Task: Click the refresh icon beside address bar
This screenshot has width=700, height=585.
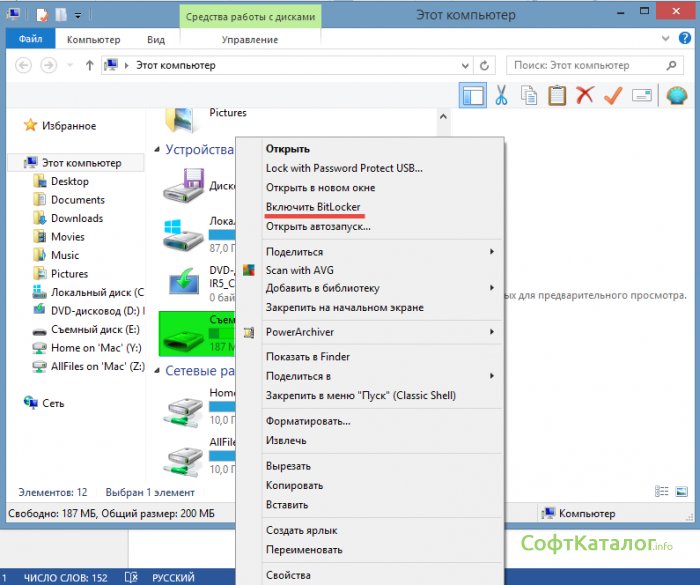Action: tap(485, 65)
